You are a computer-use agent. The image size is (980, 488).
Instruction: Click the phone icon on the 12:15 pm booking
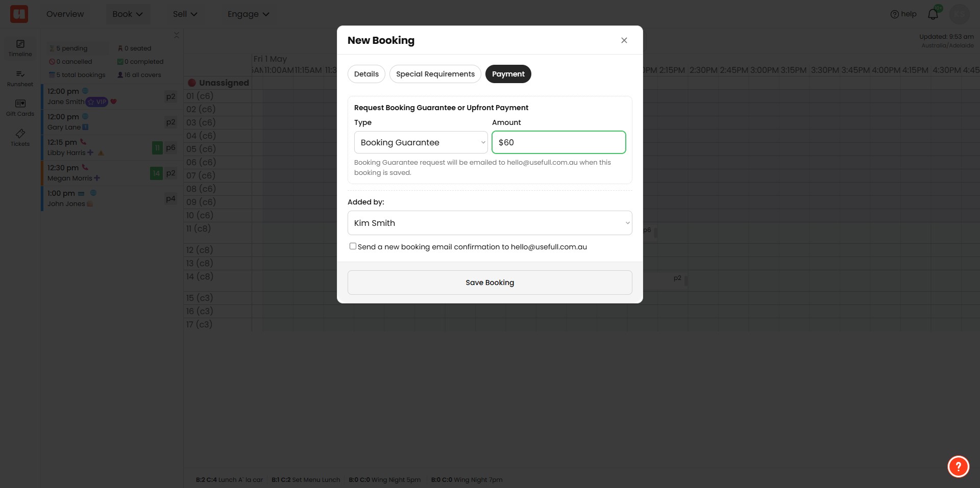(83, 142)
